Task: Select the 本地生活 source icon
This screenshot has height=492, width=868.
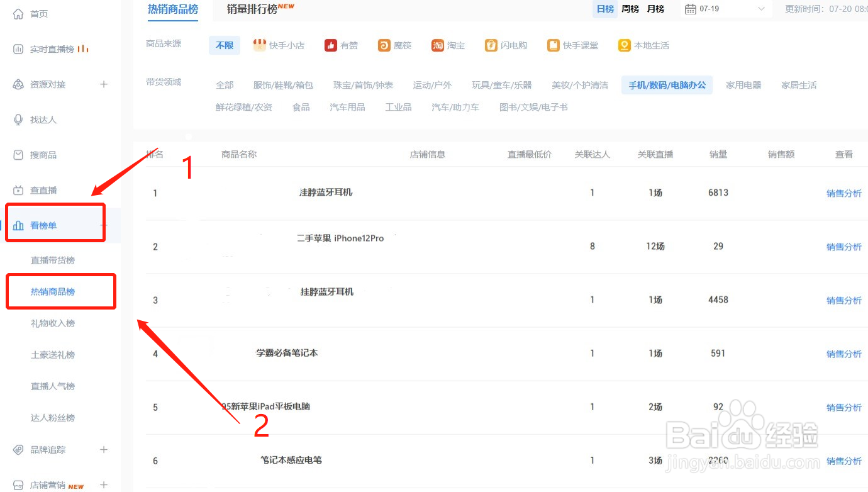Action: [x=624, y=45]
